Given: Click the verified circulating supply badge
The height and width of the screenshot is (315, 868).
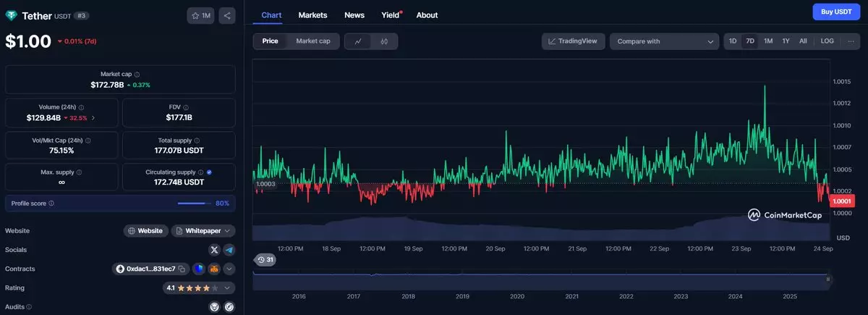Looking at the screenshot, I should [x=209, y=172].
